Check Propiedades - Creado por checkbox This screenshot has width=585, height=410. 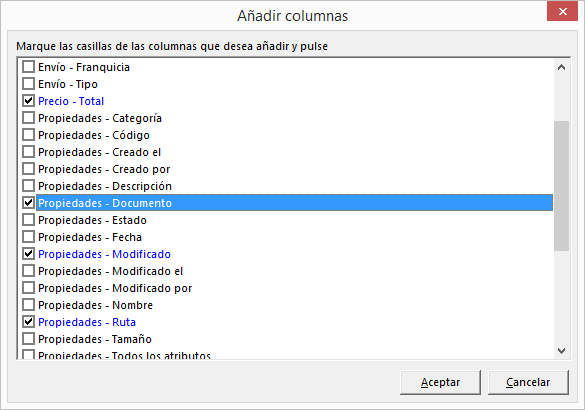pos(28,169)
